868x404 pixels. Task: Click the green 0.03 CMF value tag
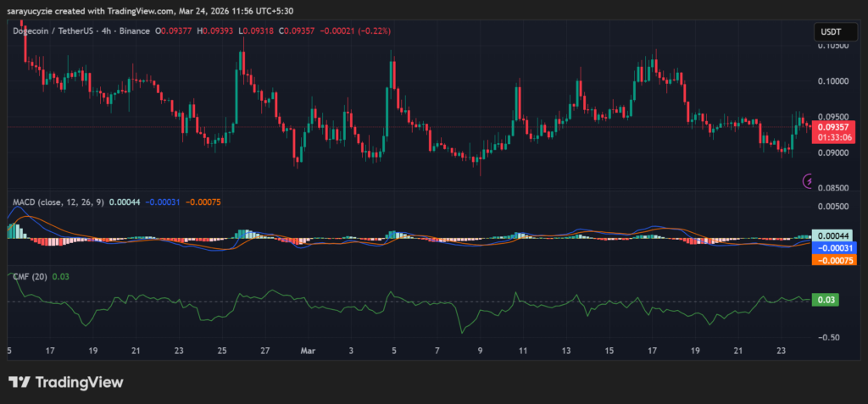click(x=825, y=300)
